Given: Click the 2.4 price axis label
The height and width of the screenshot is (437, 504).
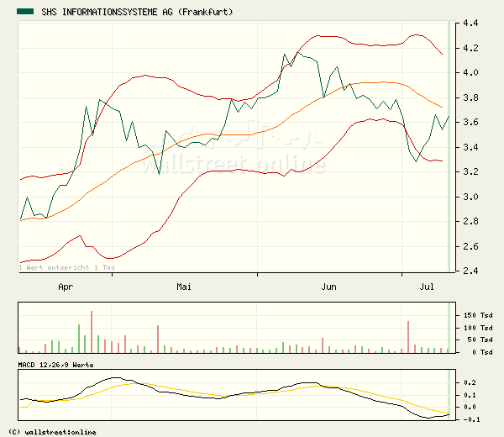Looking at the screenshot, I should (470, 271).
